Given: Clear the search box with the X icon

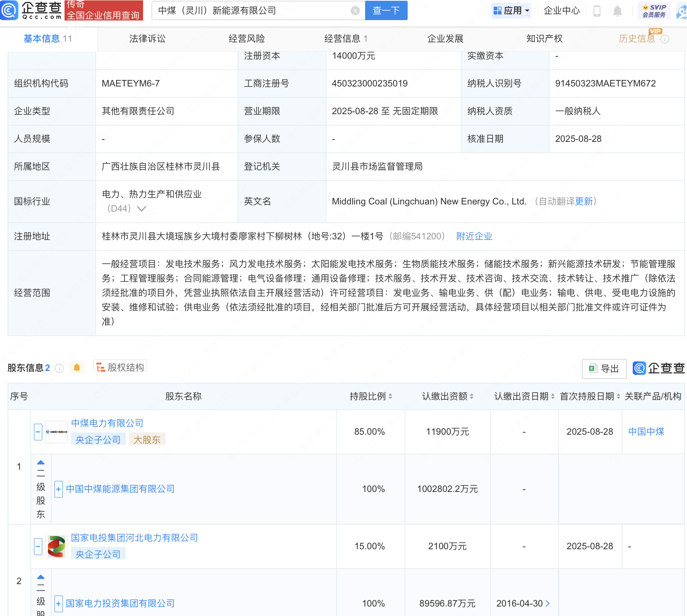Looking at the screenshot, I should pos(355,11).
